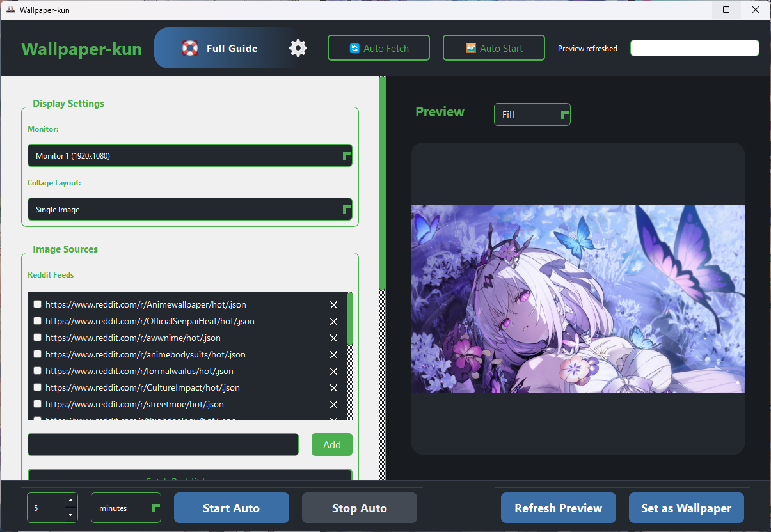The image size is (771, 532).
Task: Remove the formalwaifus feed with its X
Action: click(333, 372)
